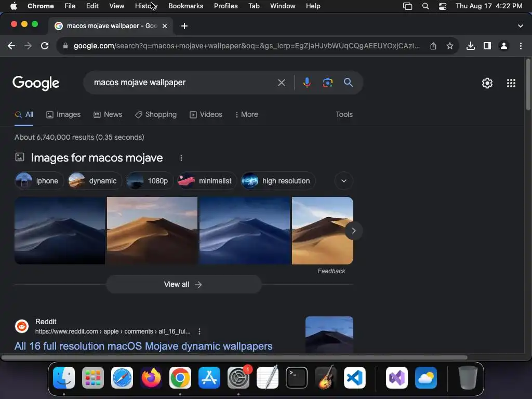532x399 pixels.
Task: Click into the Google search field
Action: pyautogui.click(x=183, y=83)
